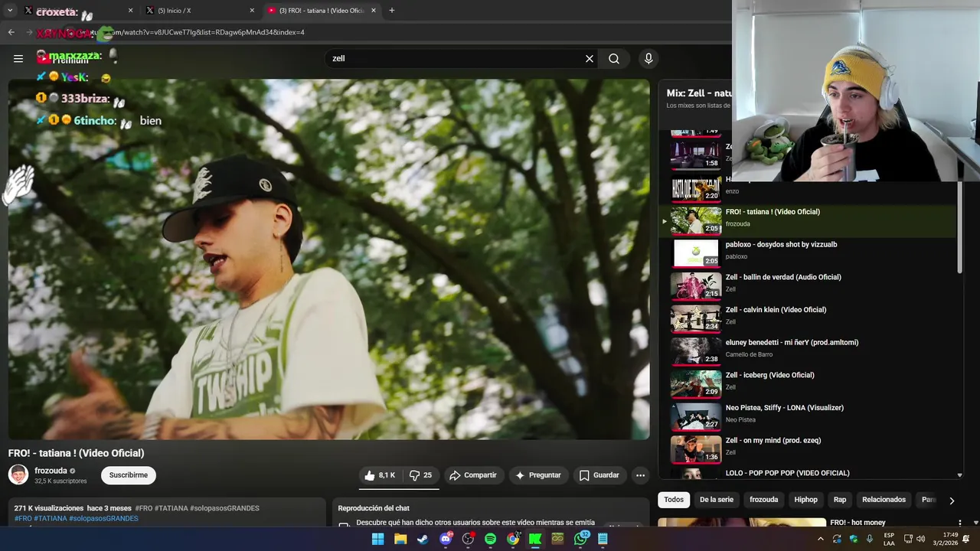Close the FRO! - tatiana YouTube tab
This screenshot has width=980, height=551.
(374, 11)
